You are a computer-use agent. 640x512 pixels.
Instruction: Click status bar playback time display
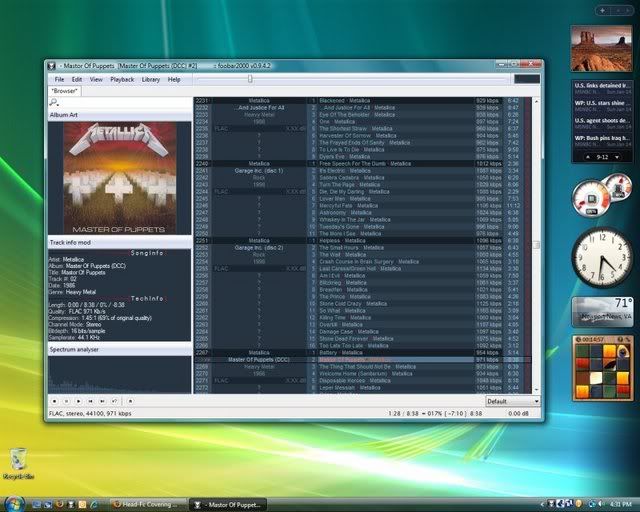pos(435,414)
